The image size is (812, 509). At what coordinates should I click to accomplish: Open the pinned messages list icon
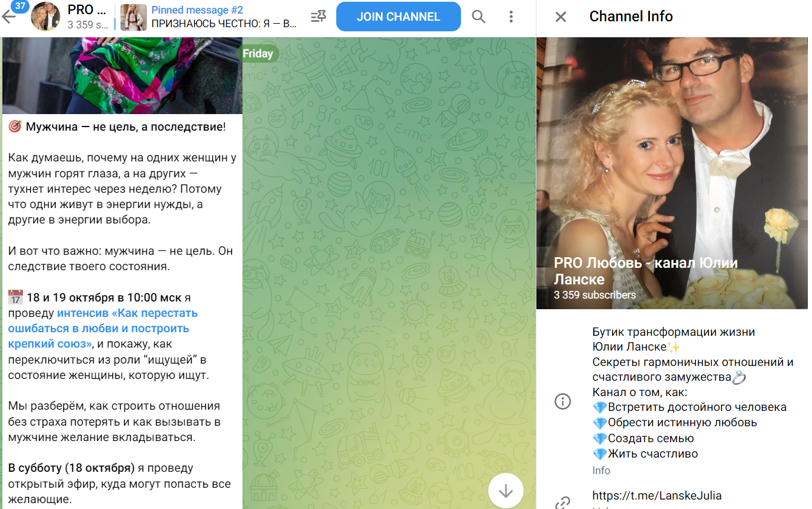[318, 17]
